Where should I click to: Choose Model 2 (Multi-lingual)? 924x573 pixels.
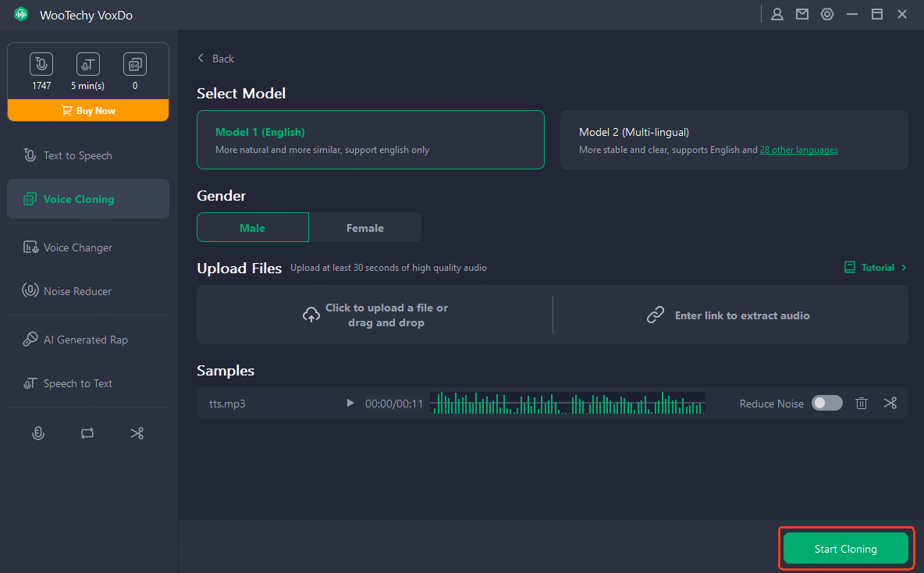coord(734,140)
